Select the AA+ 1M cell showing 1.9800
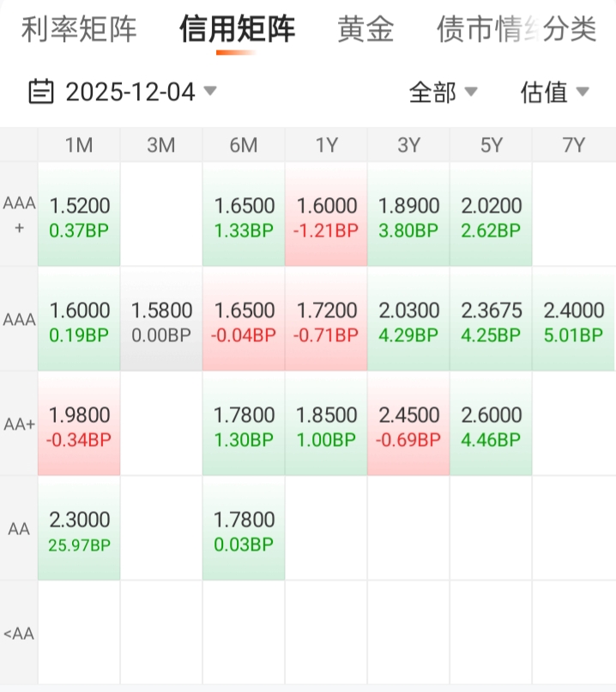Viewport: 616px width, 692px height. (x=79, y=425)
